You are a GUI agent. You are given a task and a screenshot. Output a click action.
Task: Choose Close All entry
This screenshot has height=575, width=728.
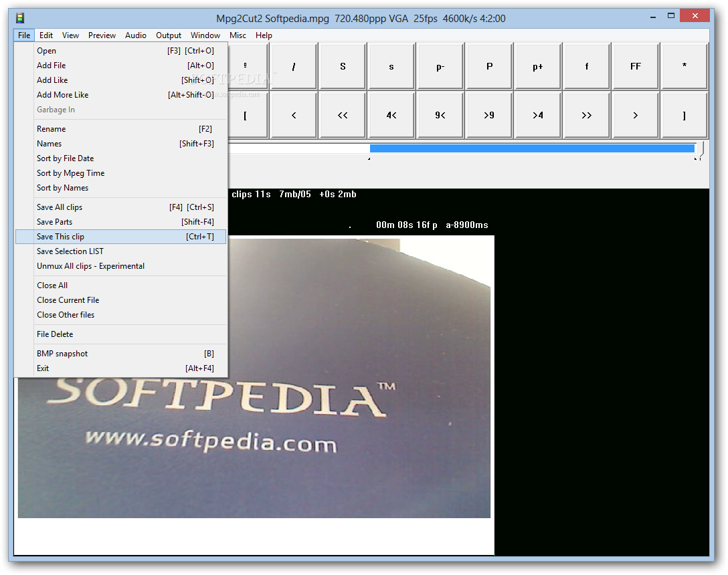[x=120, y=285]
